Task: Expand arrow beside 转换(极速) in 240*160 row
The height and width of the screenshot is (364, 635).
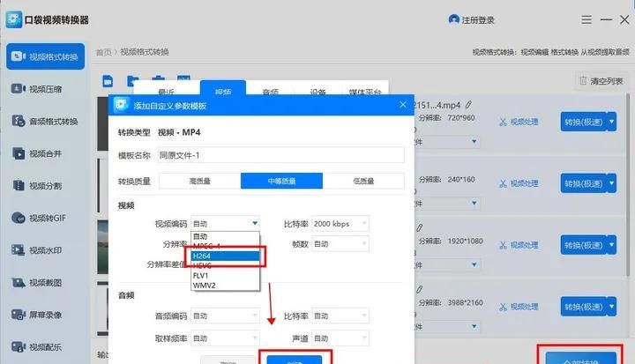Action: pyautogui.click(x=611, y=183)
